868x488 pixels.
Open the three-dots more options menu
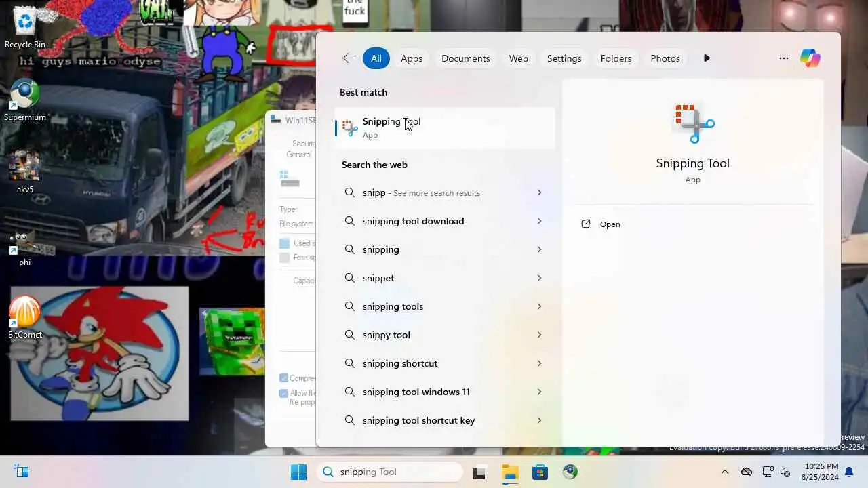[784, 58]
